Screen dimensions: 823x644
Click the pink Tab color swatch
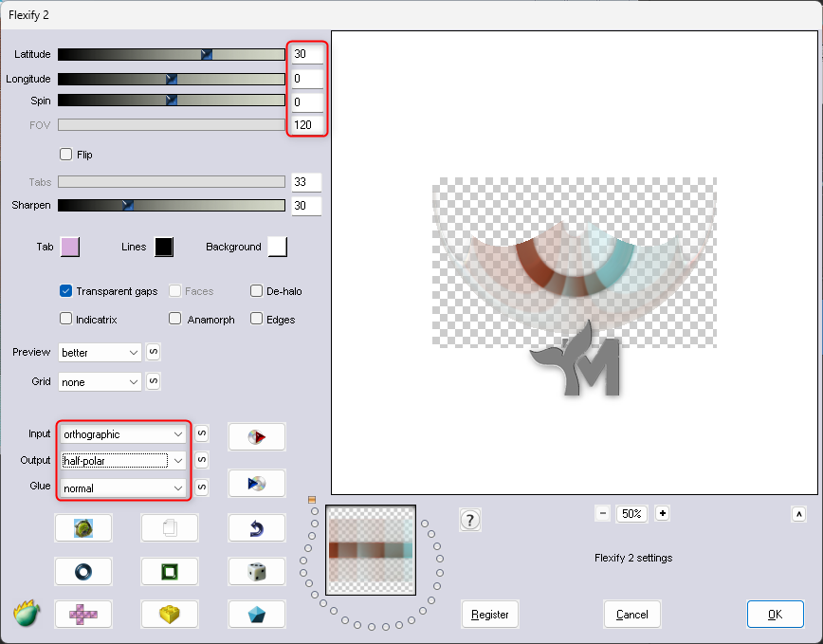[x=69, y=247]
